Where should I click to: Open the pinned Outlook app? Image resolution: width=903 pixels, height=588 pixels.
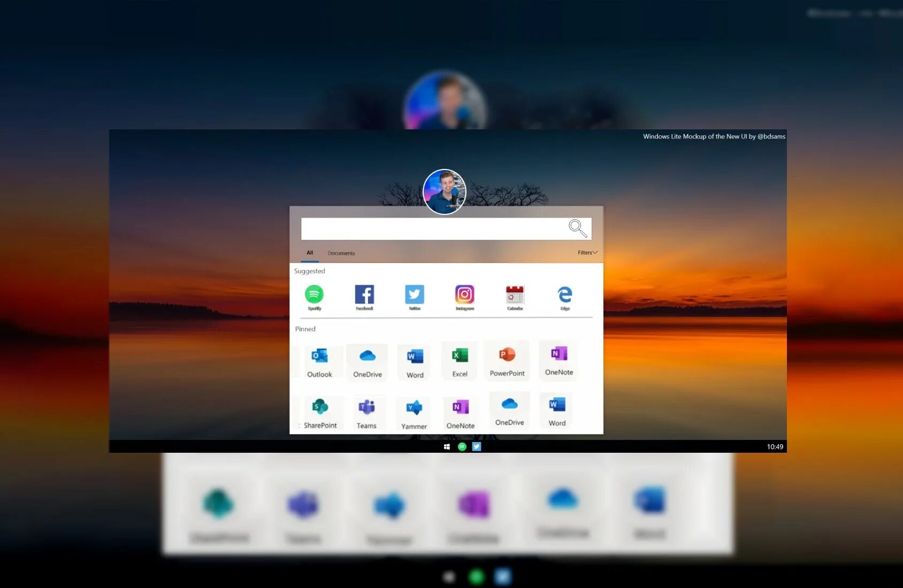click(x=319, y=362)
